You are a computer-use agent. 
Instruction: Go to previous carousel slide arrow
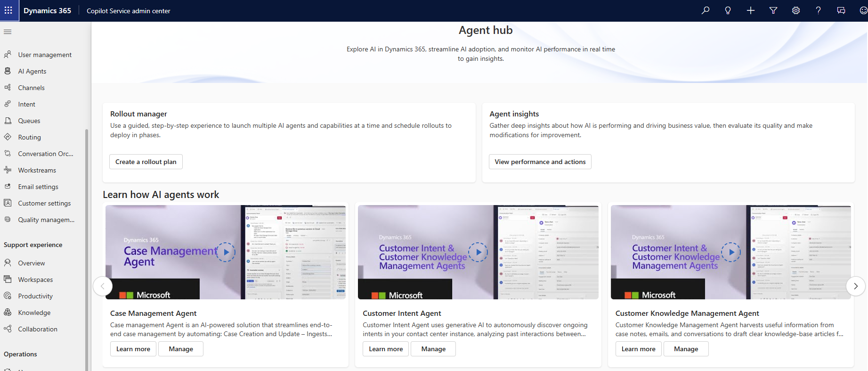[103, 286]
